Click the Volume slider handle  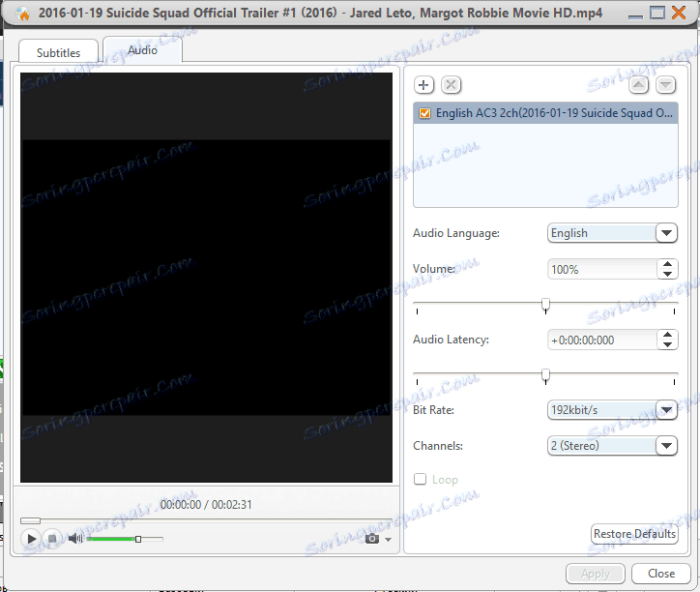[x=545, y=305]
